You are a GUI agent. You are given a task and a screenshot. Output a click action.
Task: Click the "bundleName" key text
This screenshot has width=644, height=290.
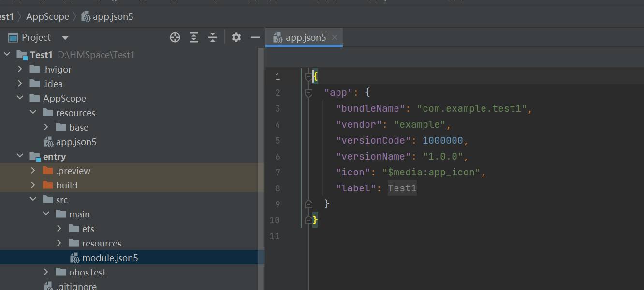(x=370, y=108)
